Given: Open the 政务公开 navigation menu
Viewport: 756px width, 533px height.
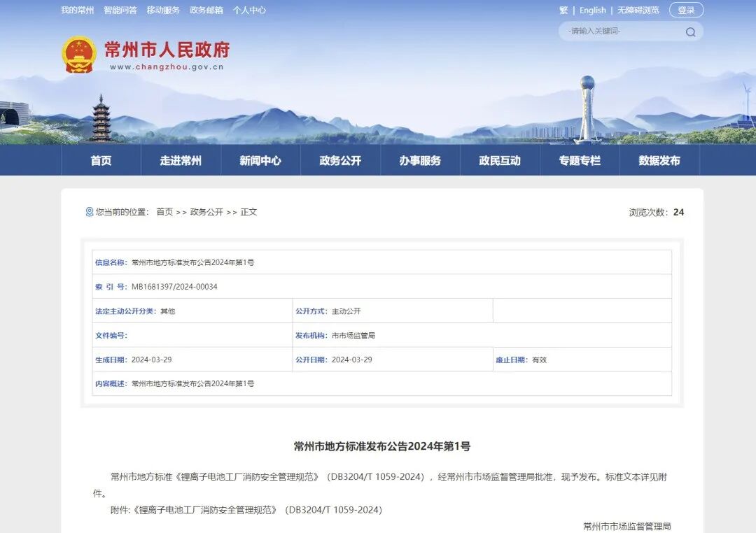Looking at the screenshot, I should (x=340, y=160).
